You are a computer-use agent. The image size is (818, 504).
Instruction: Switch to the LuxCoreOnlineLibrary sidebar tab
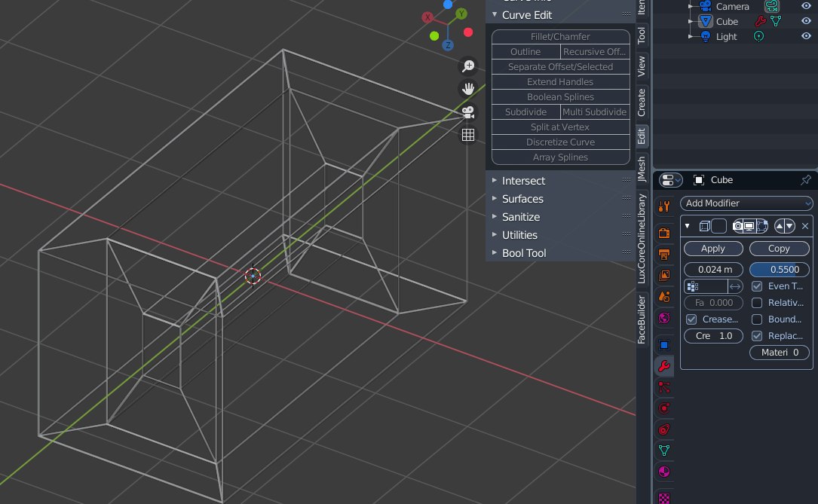642,239
